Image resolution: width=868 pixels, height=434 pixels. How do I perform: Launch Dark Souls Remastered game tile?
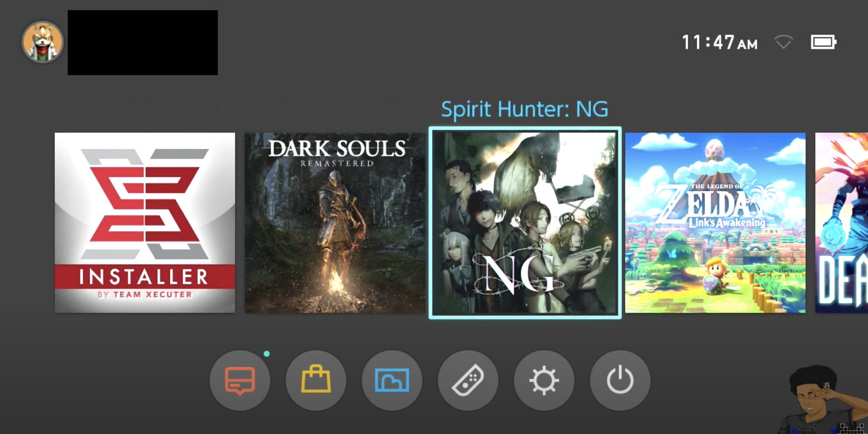[335, 223]
